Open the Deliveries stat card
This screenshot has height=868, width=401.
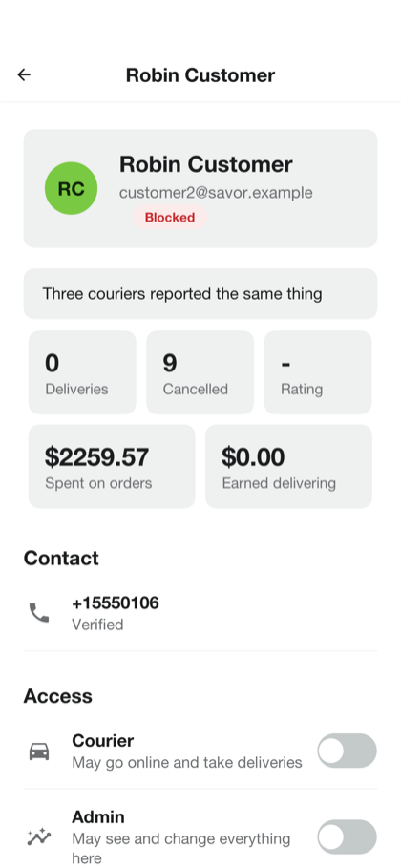point(82,372)
